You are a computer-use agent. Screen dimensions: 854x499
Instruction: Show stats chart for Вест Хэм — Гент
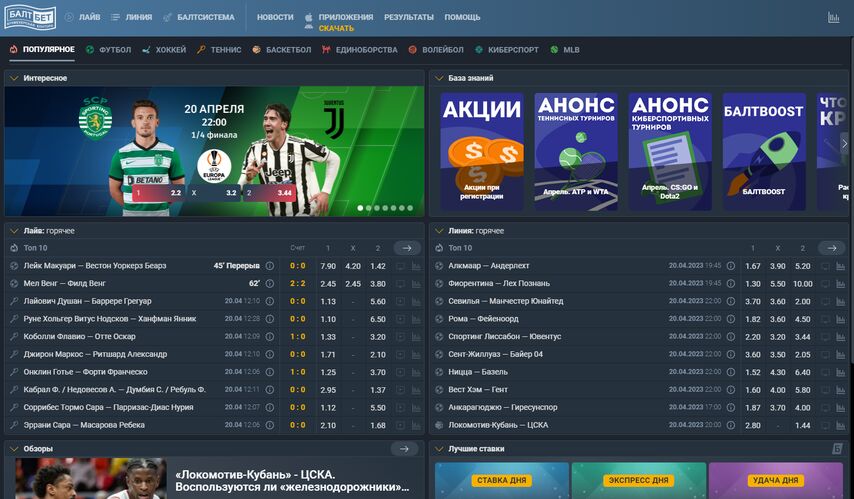click(841, 390)
